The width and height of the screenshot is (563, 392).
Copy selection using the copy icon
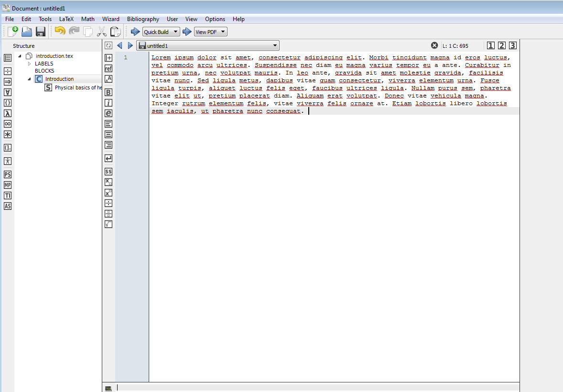point(88,32)
